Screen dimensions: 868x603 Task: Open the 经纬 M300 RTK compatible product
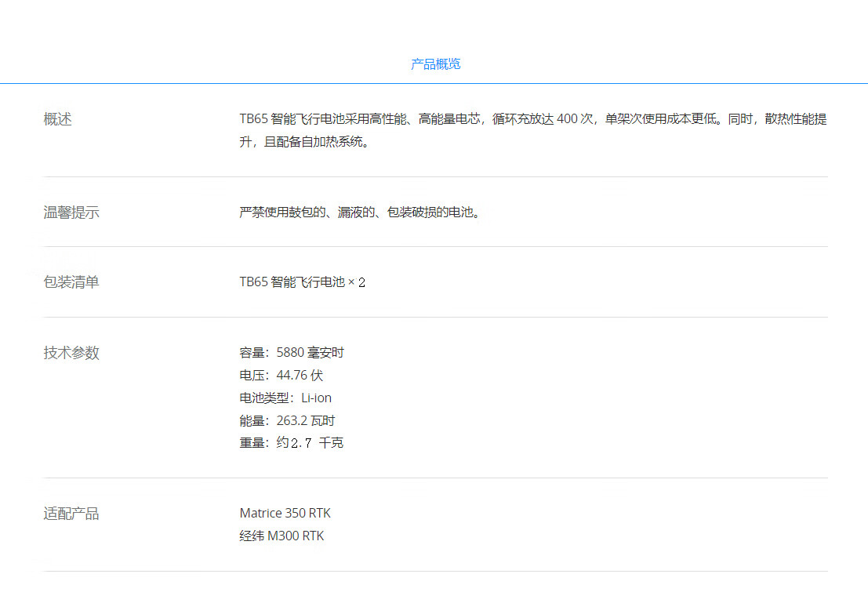click(x=281, y=536)
